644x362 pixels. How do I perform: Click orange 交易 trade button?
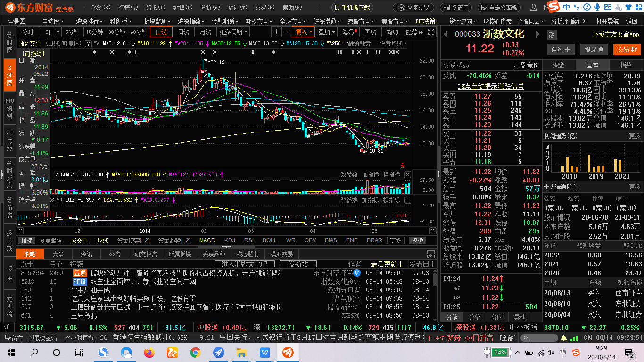click(627, 49)
